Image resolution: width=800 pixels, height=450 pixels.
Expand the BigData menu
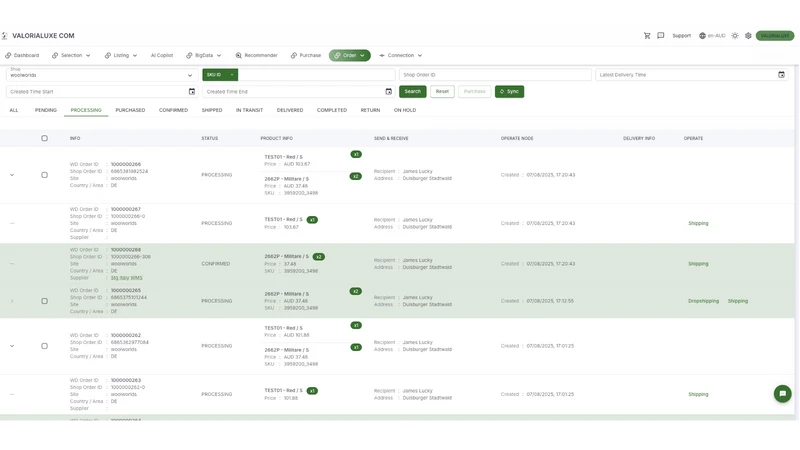pyautogui.click(x=204, y=55)
